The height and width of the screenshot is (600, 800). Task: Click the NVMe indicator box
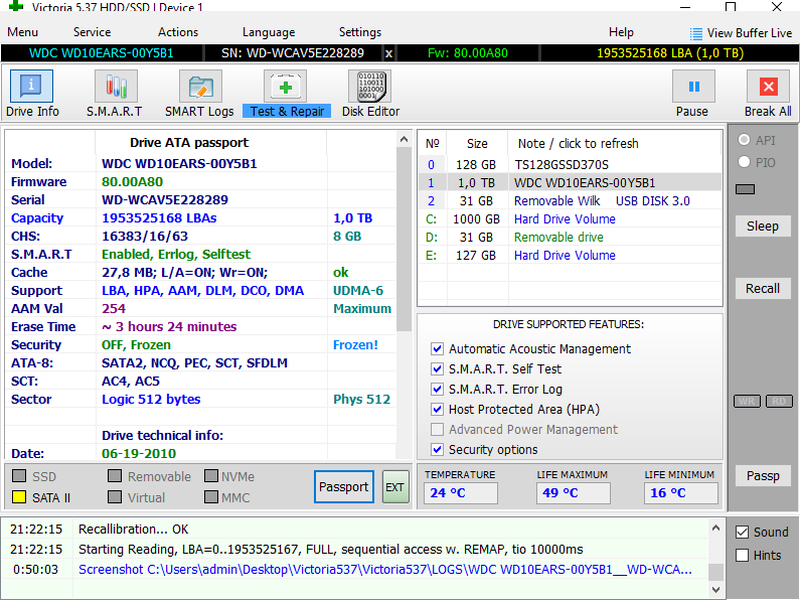[x=211, y=476]
